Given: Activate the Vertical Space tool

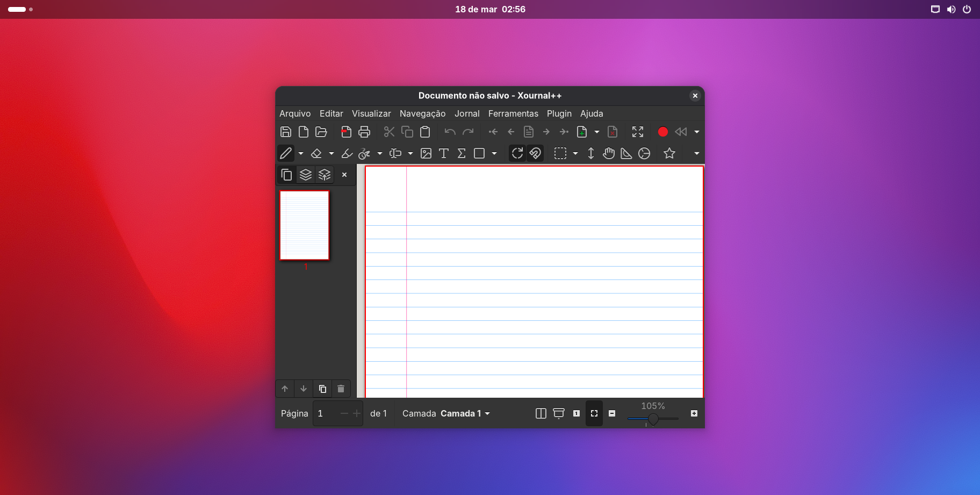Looking at the screenshot, I should click(x=591, y=154).
